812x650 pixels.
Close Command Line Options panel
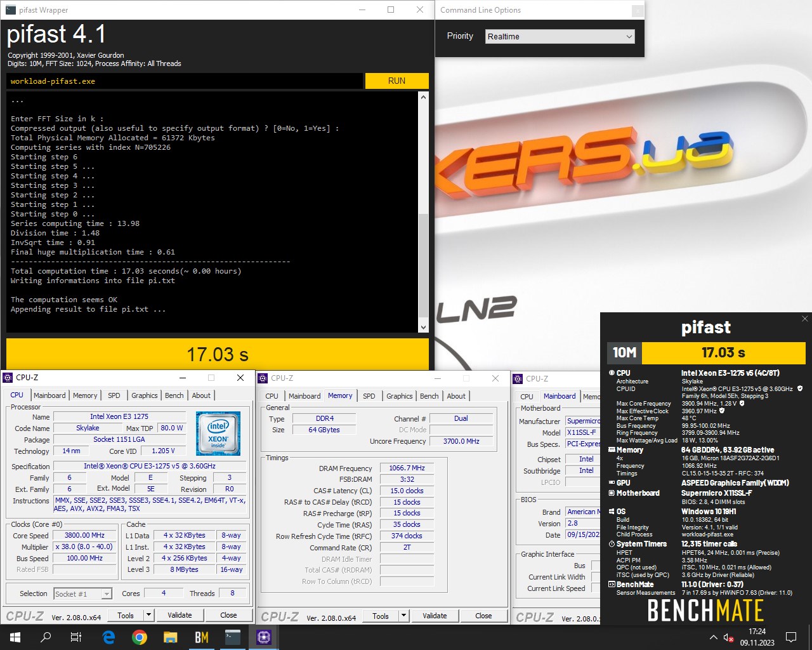[638, 11]
